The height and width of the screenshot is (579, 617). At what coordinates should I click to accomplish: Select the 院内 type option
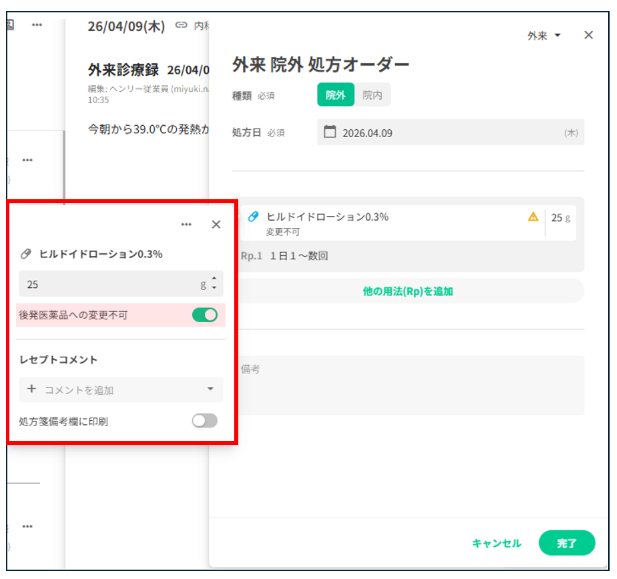click(x=372, y=95)
